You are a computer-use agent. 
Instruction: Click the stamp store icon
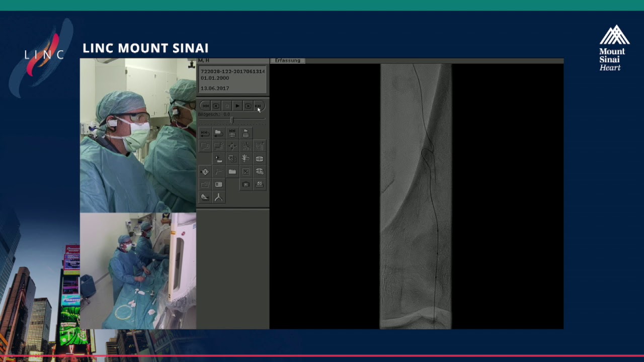pos(260,185)
